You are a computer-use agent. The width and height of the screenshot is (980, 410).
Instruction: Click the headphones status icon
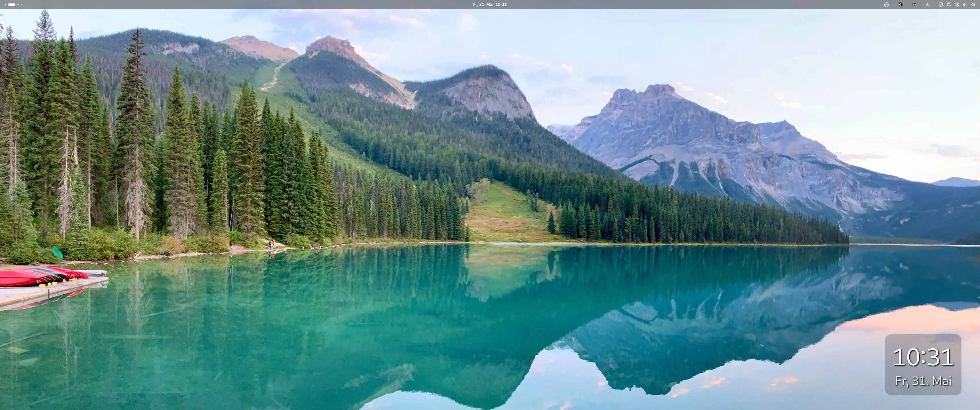[x=941, y=5]
